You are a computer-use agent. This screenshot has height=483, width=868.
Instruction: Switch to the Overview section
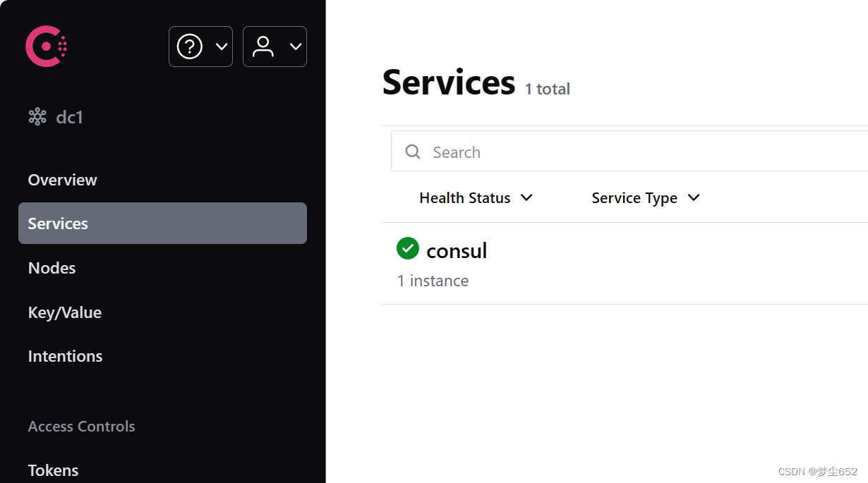point(62,180)
